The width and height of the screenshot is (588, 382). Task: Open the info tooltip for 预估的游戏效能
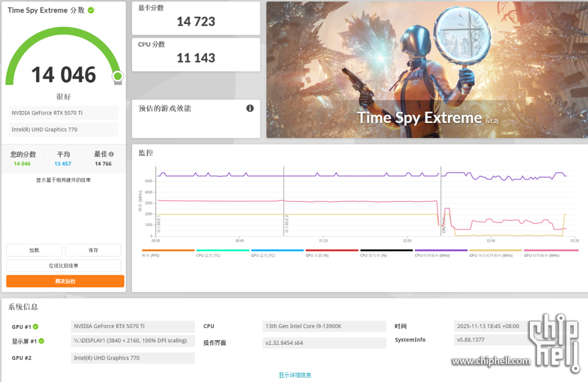(250, 108)
